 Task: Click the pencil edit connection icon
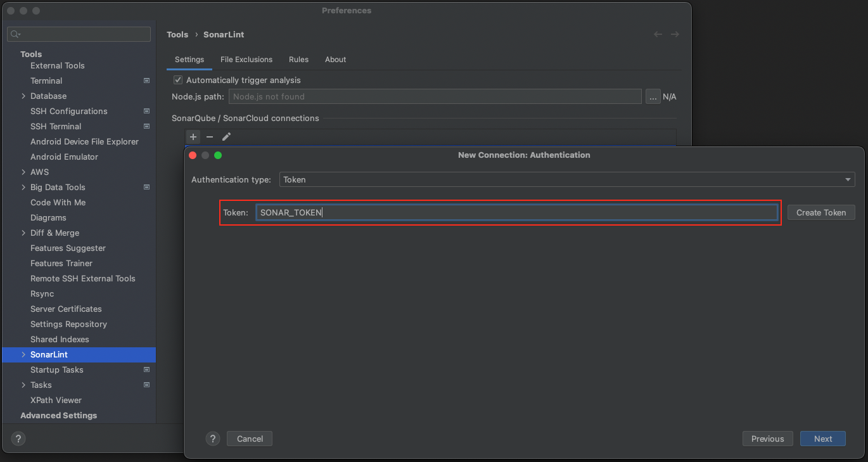(x=226, y=137)
